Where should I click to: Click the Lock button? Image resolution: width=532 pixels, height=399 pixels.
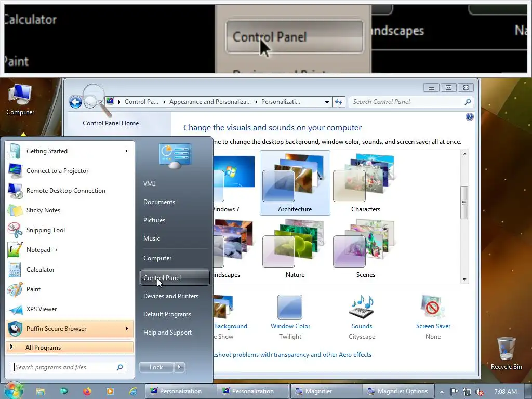(156, 367)
